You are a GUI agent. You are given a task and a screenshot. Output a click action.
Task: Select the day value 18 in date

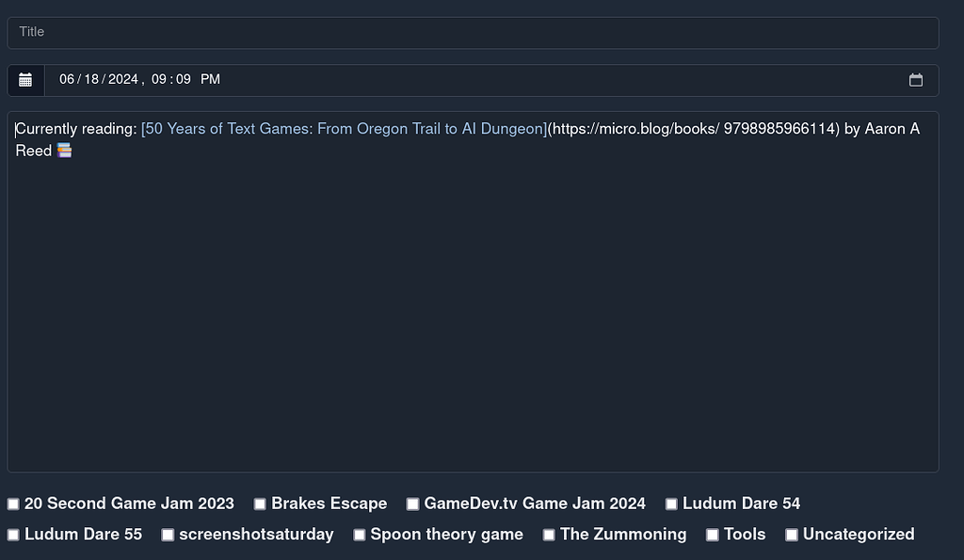(x=91, y=79)
